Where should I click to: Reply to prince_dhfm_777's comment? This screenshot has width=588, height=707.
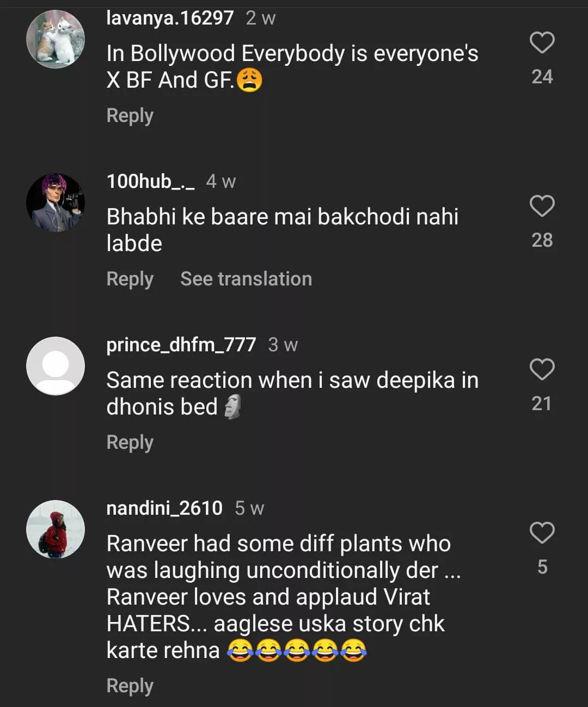coord(130,442)
